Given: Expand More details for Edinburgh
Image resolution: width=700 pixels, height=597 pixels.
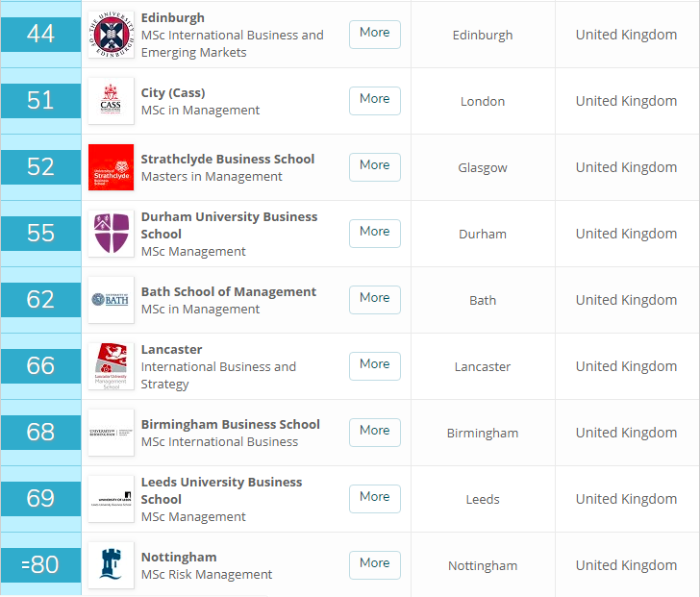Looking at the screenshot, I should coord(374,34).
